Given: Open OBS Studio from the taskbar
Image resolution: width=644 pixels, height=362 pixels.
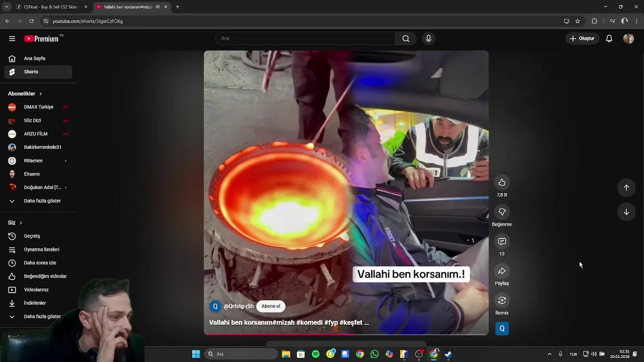Looking at the screenshot, I should pos(419,354).
